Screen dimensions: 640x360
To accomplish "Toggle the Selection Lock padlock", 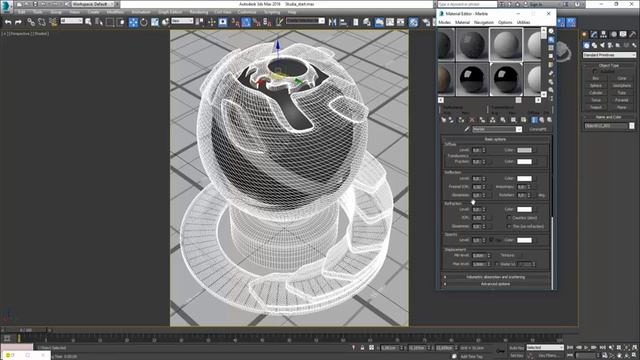I will coord(362,348).
